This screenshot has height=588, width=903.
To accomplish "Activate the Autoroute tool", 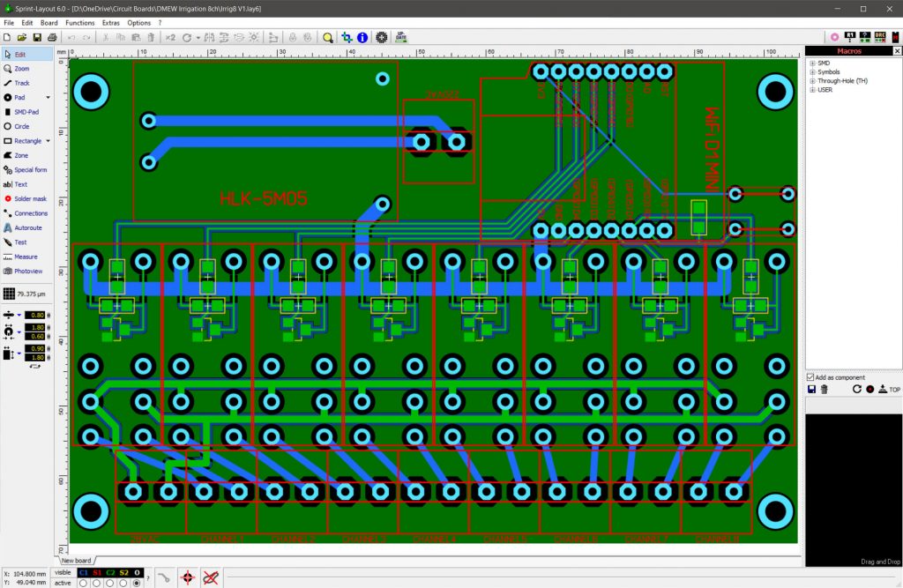I will click(27, 227).
